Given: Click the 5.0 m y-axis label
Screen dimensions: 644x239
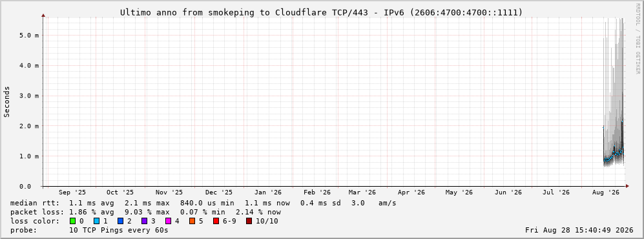Looking at the screenshot, I should click(x=29, y=36).
